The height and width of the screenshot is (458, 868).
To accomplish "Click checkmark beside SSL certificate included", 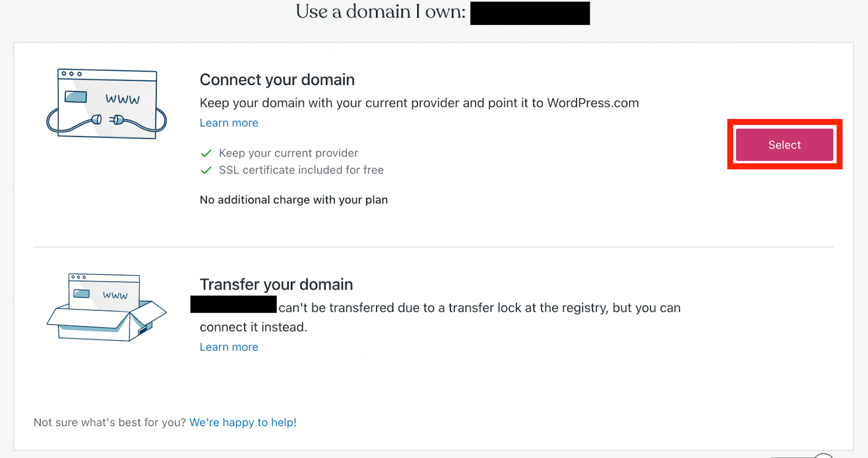I will click(206, 170).
